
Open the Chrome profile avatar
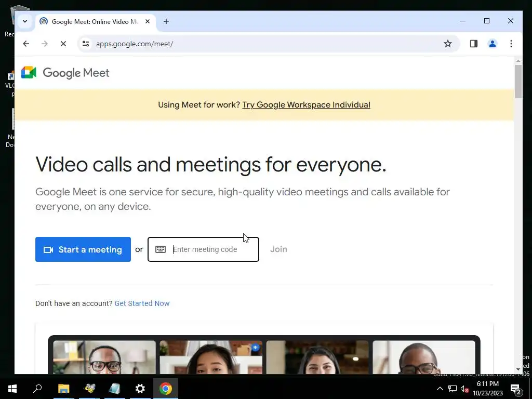(x=493, y=44)
